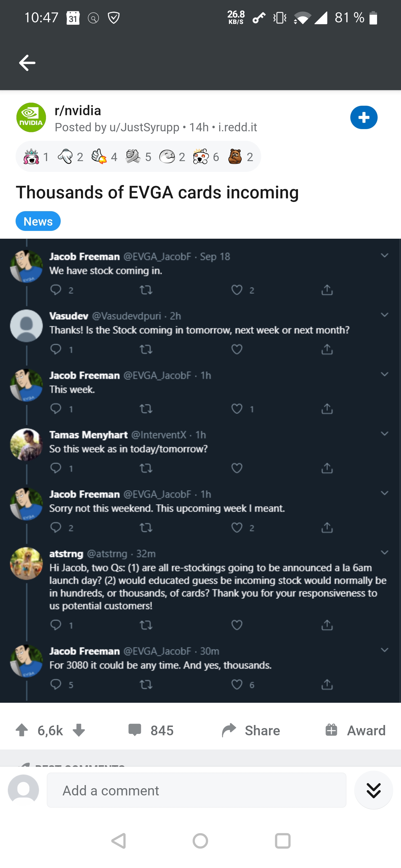Tap the back arrow at top

tap(27, 63)
